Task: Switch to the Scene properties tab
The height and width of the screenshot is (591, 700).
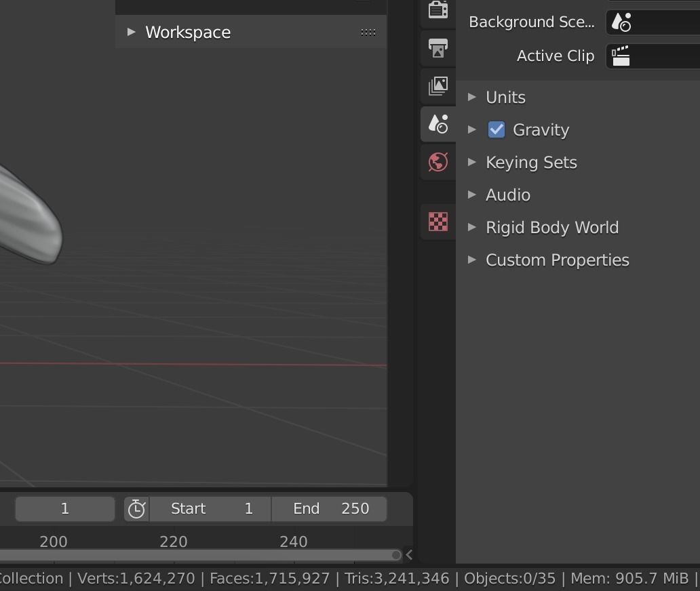Action: [x=438, y=124]
